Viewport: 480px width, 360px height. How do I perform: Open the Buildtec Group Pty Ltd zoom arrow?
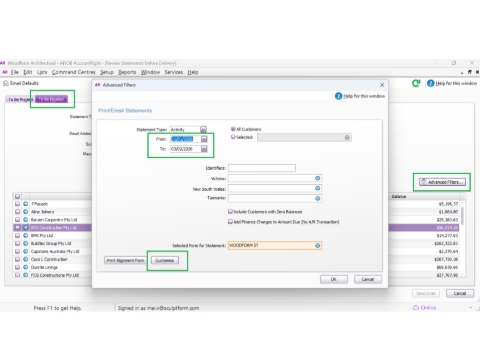pos(26,243)
